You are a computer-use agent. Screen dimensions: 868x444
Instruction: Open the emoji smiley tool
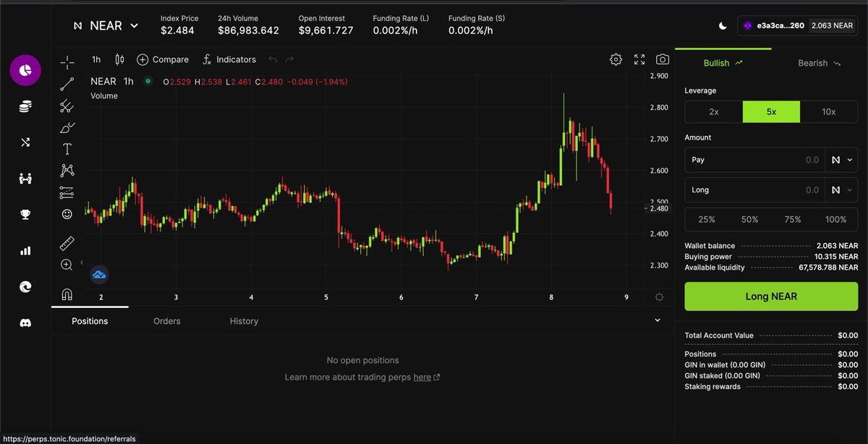point(67,214)
